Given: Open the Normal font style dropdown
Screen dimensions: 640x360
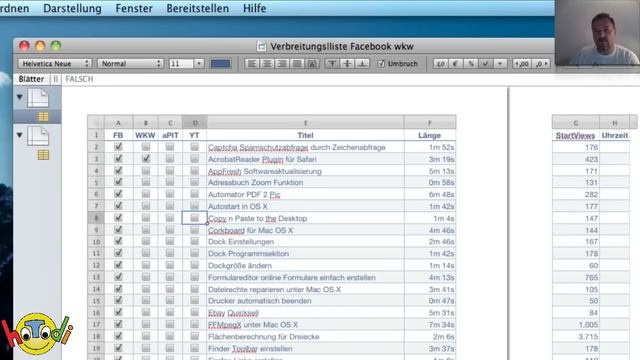Looking at the screenshot, I should pos(131,64).
